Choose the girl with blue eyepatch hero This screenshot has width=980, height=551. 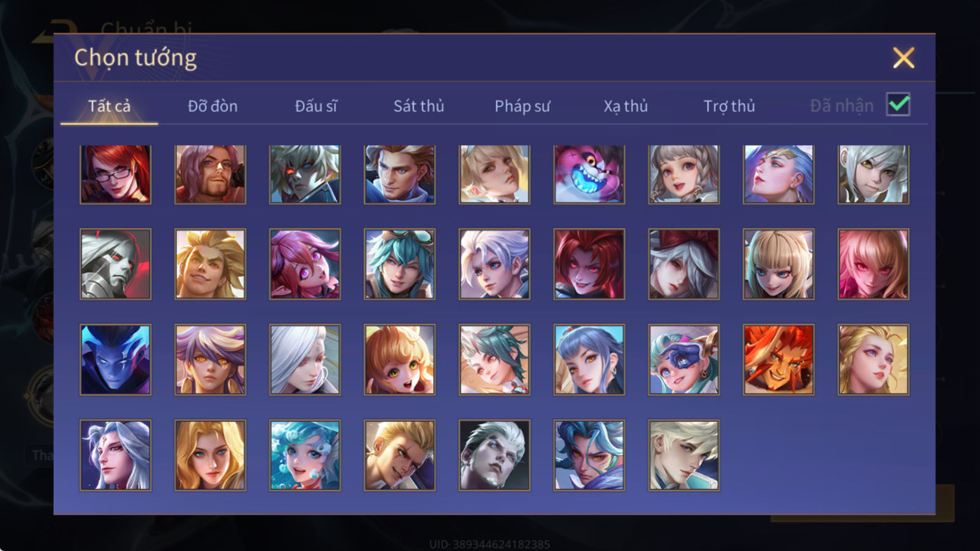[x=684, y=359]
